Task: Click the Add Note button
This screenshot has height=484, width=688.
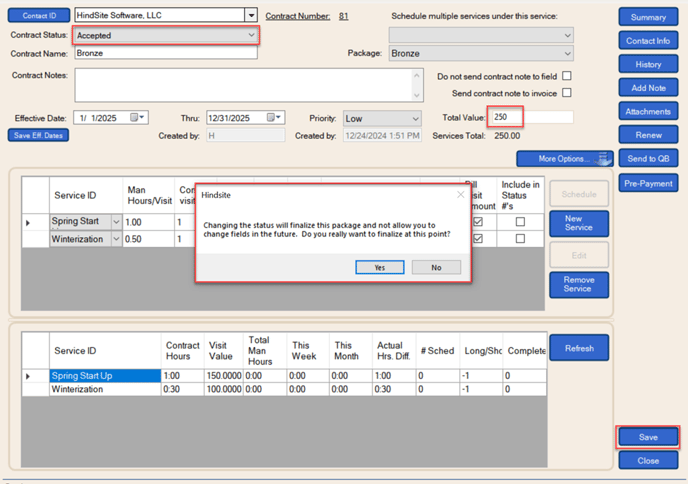Action: tap(648, 88)
